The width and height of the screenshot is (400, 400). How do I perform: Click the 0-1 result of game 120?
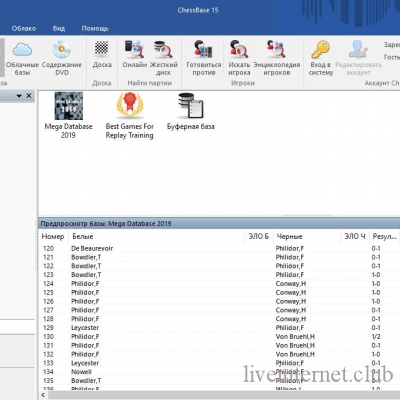pos(376,249)
